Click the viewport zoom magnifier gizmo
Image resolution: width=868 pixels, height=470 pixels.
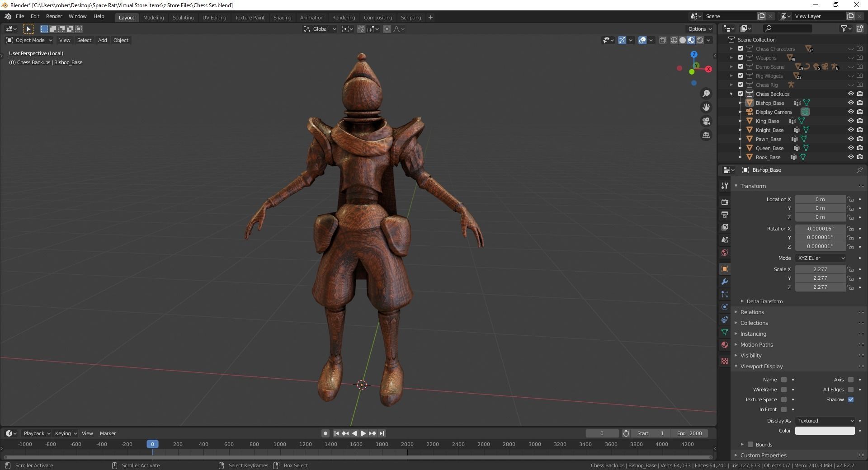pyautogui.click(x=706, y=94)
